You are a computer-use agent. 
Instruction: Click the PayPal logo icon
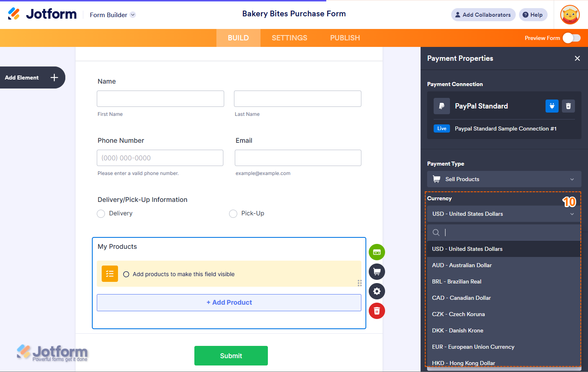tap(442, 106)
